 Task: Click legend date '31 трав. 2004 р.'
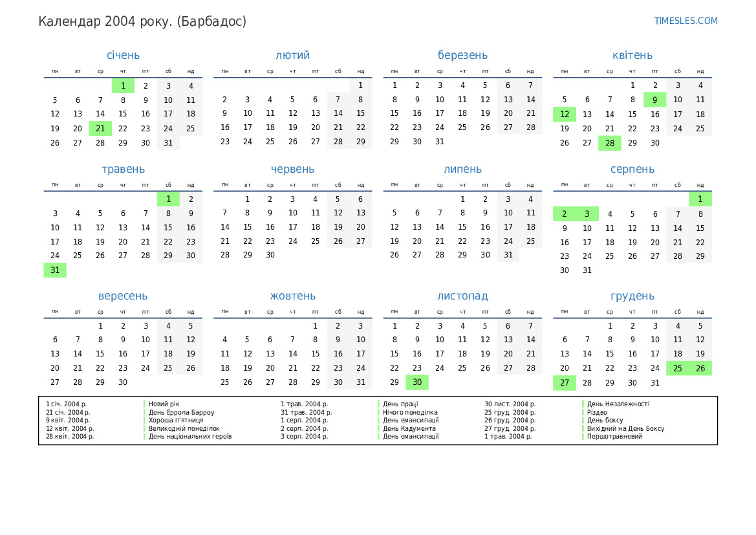(x=306, y=412)
